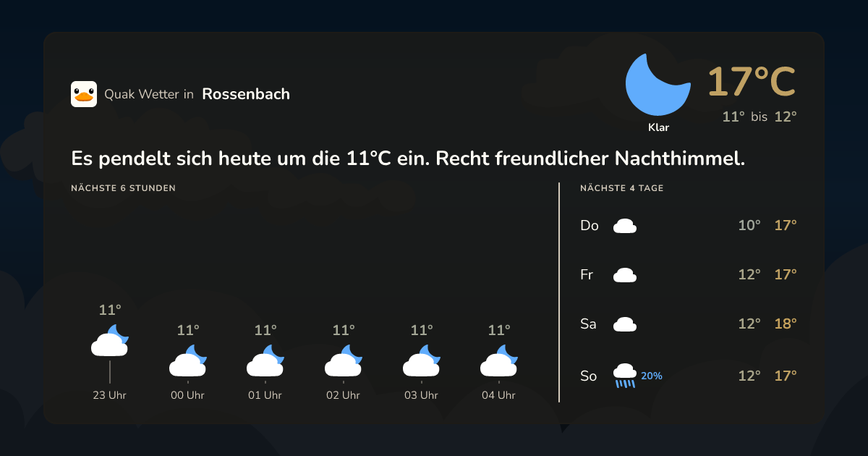Click the '02 Uhr' time label

coord(344,395)
